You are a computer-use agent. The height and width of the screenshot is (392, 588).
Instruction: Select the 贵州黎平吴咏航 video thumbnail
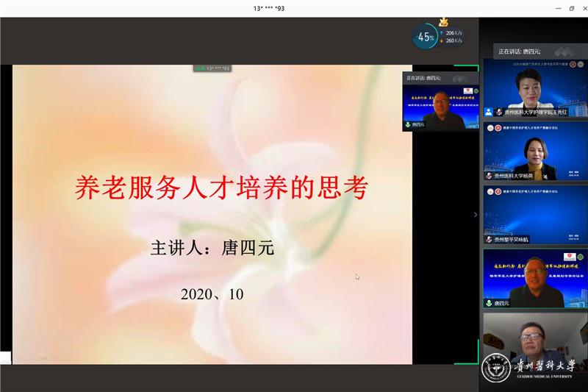(x=534, y=214)
